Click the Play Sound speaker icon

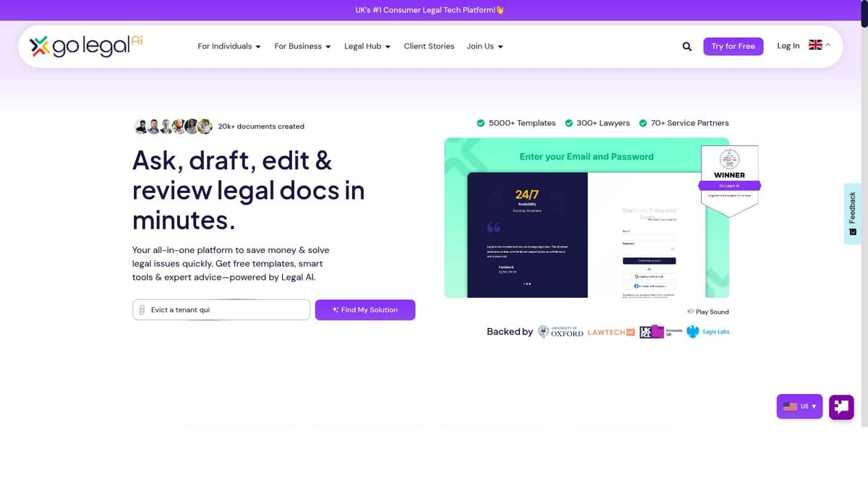pyautogui.click(x=690, y=312)
